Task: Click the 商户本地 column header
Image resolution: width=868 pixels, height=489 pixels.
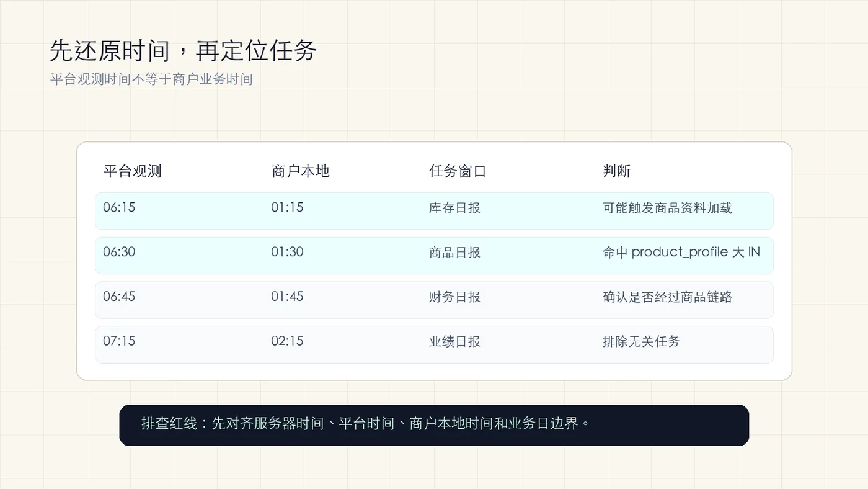Action: (x=300, y=171)
